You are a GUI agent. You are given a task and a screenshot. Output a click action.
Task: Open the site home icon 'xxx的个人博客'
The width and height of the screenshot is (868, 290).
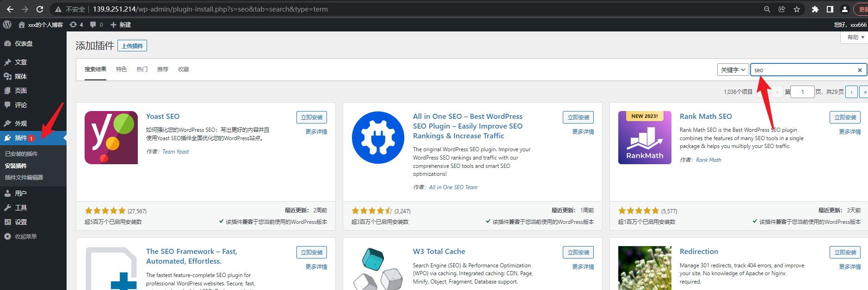click(41, 25)
